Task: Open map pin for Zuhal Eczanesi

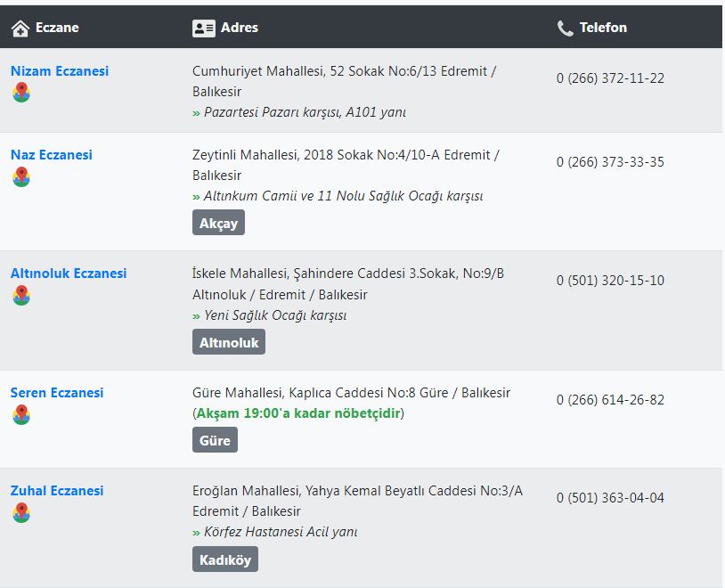Action: (x=21, y=512)
